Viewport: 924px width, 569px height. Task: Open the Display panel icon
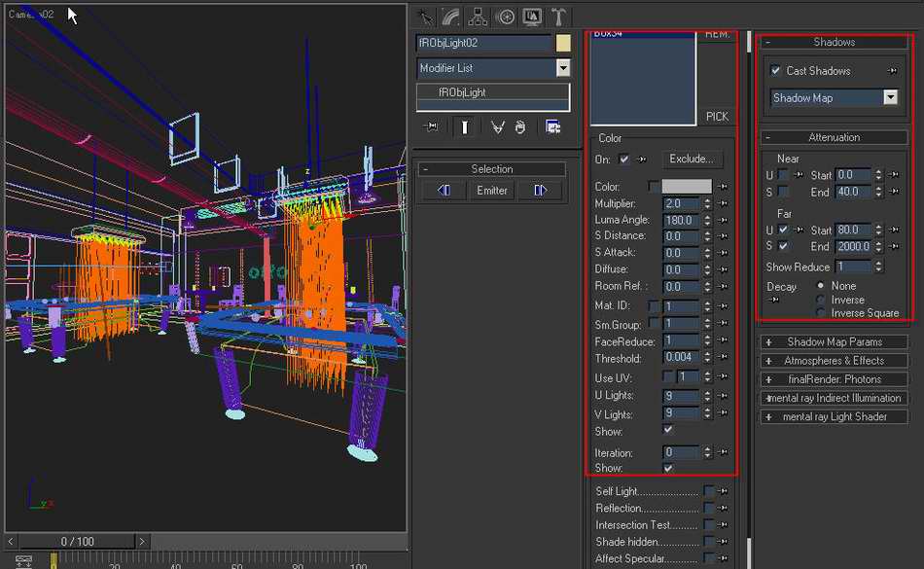click(531, 17)
